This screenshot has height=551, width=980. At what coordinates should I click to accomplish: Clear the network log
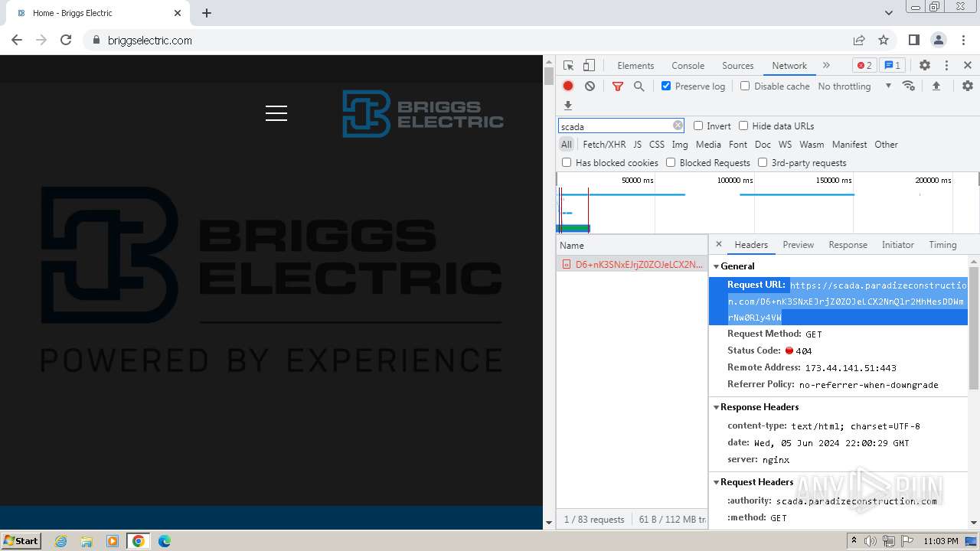tap(590, 86)
